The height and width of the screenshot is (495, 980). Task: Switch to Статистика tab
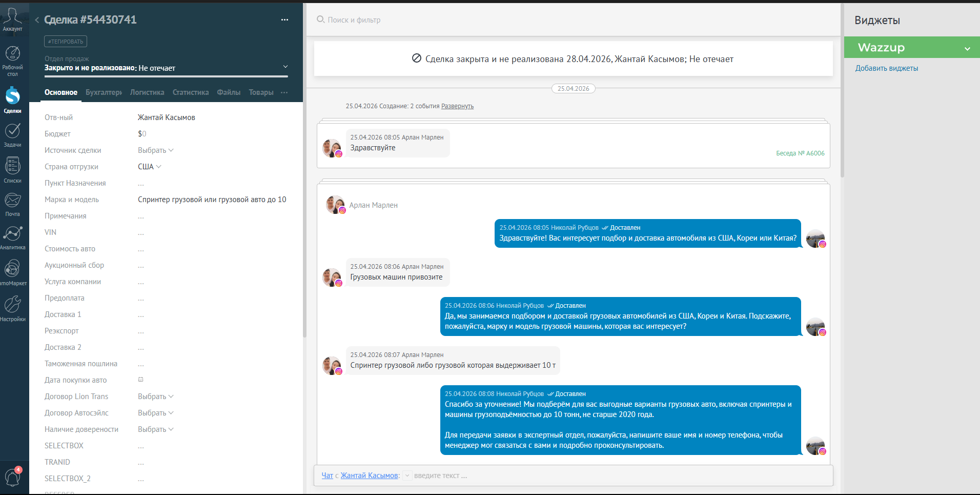[191, 92]
